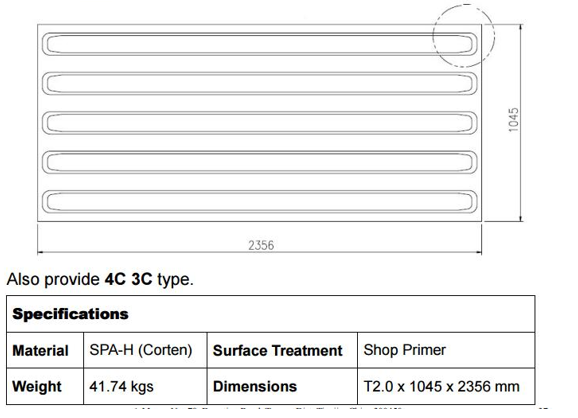Select the second corrugation rib
Viewport: 578px width, 418px height.
260,83
